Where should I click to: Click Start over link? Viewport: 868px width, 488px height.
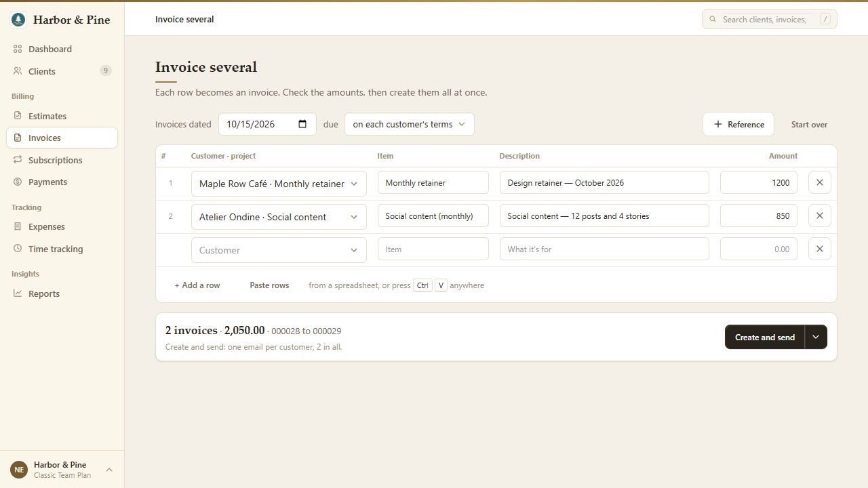[x=809, y=125]
